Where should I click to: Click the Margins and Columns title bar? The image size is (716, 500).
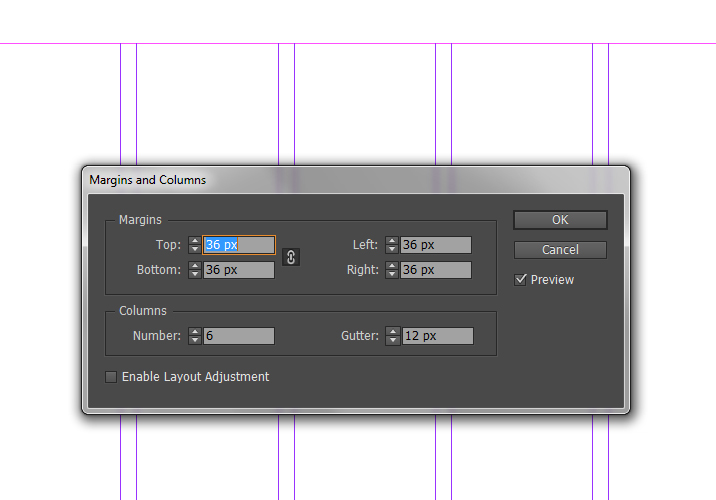pos(356,180)
